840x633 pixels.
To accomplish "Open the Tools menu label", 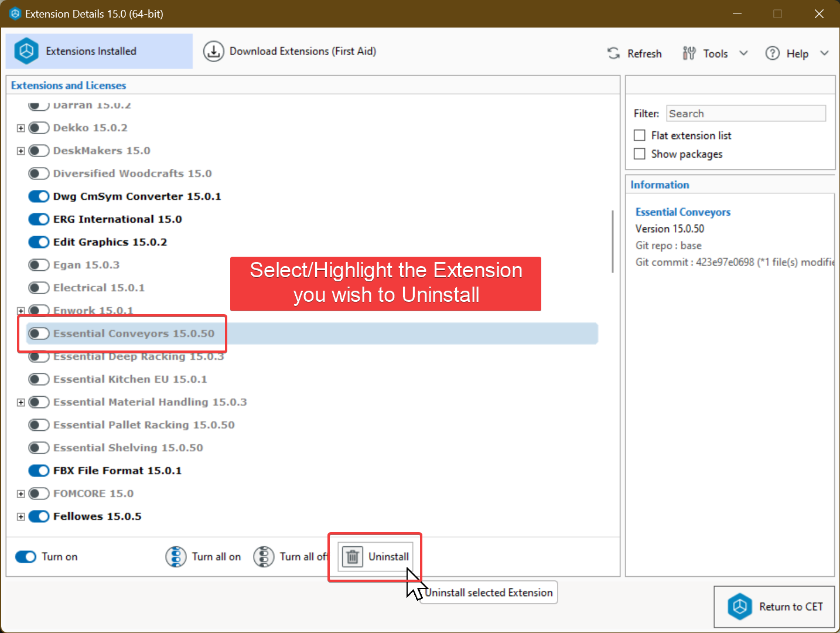I will coord(715,53).
